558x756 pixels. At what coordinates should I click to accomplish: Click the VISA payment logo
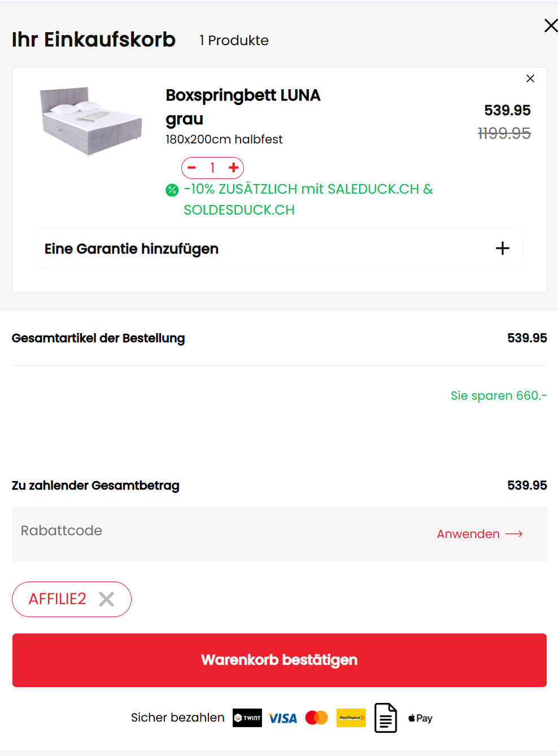coord(282,718)
